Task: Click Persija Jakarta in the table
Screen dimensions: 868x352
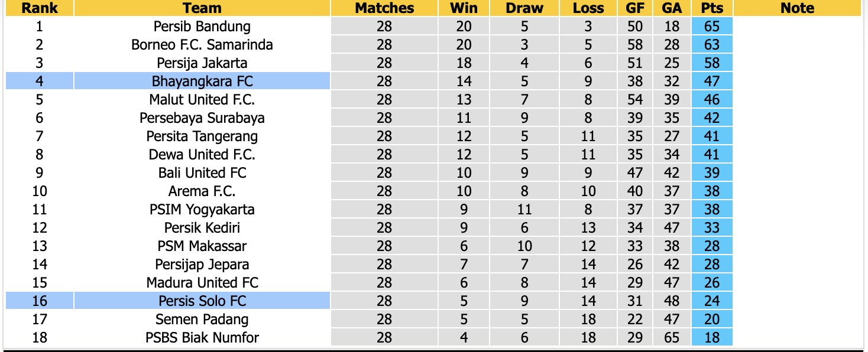Action: pyautogui.click(x=202, y=63)
